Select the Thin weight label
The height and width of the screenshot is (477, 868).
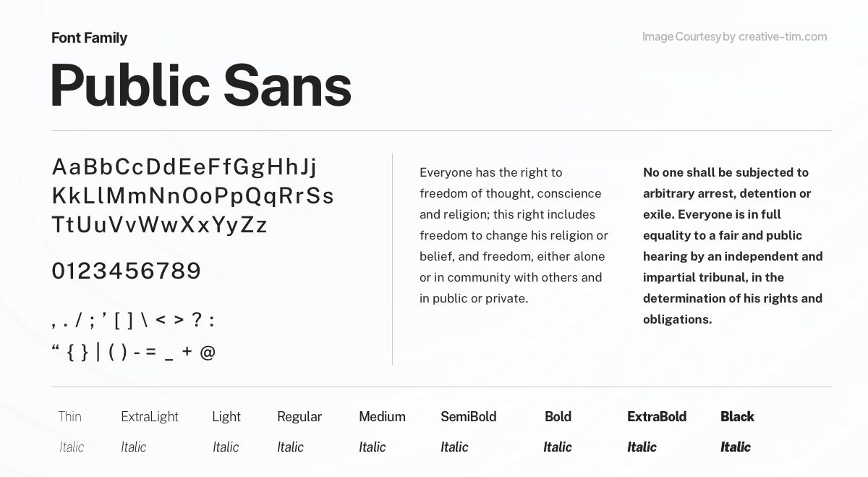click(69, 416)
